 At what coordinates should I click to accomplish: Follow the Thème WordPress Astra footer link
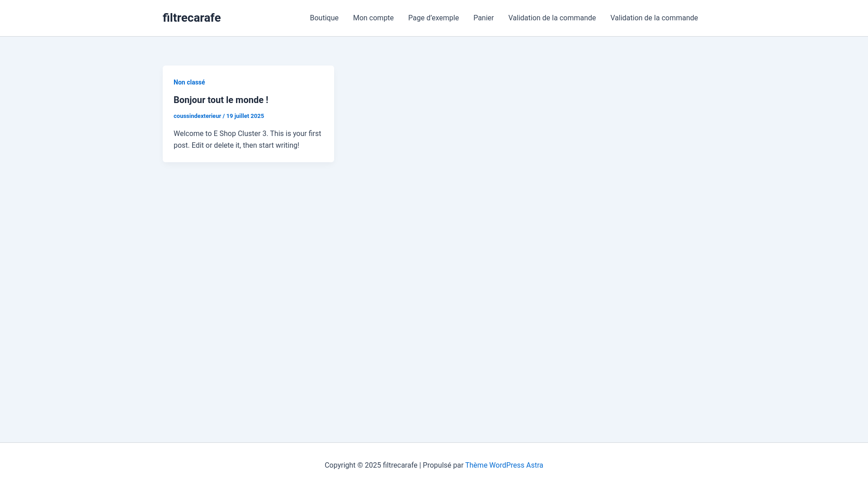coord(504,465)
